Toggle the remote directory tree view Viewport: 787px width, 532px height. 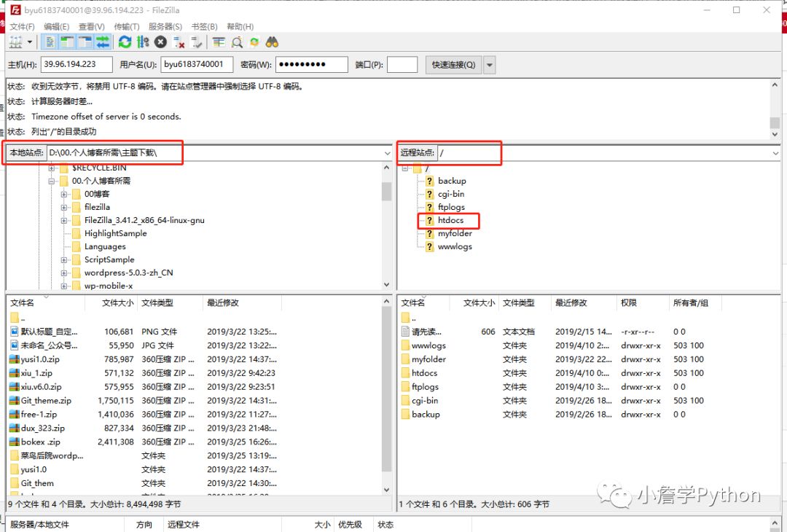point(85,42)
